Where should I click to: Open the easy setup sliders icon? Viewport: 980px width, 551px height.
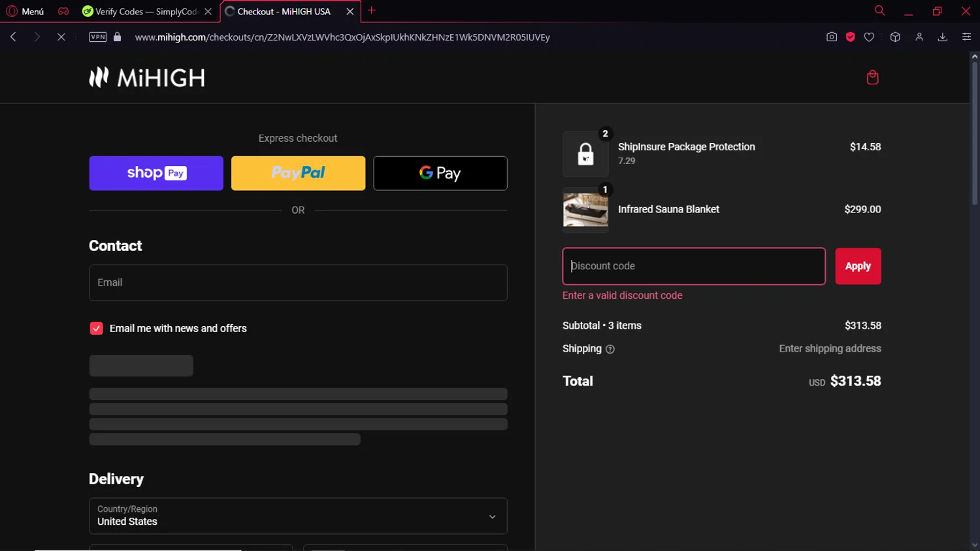click(x=966, y=37)
